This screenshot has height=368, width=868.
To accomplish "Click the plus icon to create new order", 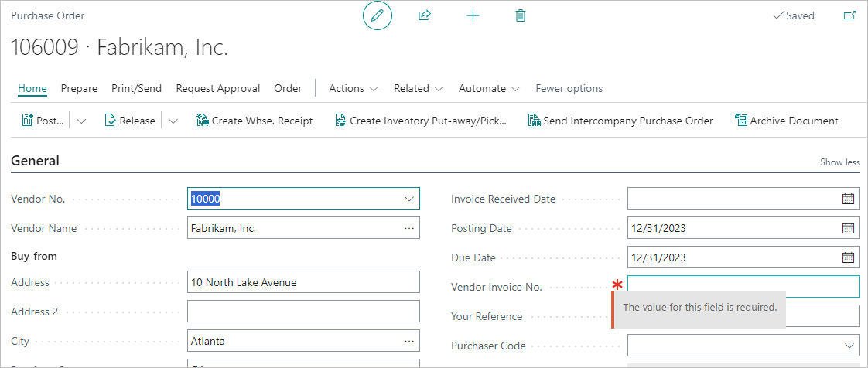I will (473, 15).
